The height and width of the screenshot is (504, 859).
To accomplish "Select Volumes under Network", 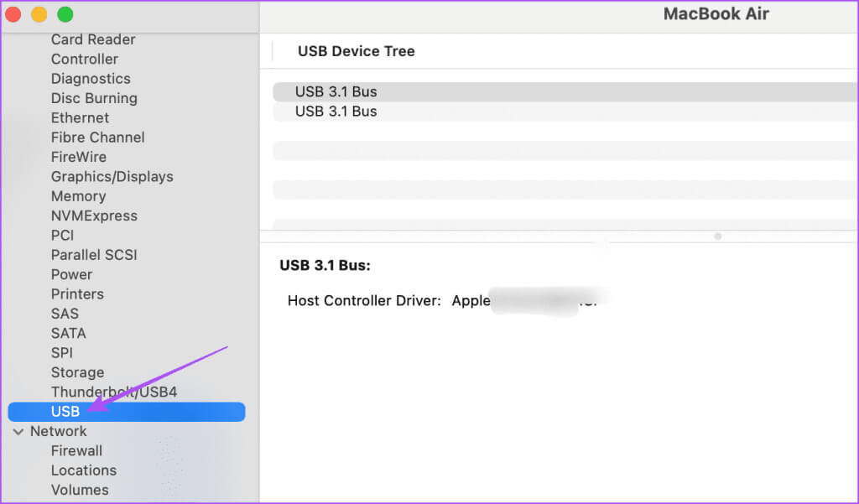I will [80, 490].
